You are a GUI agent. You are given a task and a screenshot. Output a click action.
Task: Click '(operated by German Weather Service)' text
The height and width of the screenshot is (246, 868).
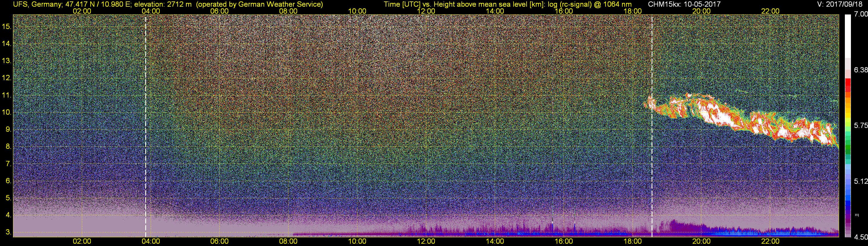click(260, 4)
